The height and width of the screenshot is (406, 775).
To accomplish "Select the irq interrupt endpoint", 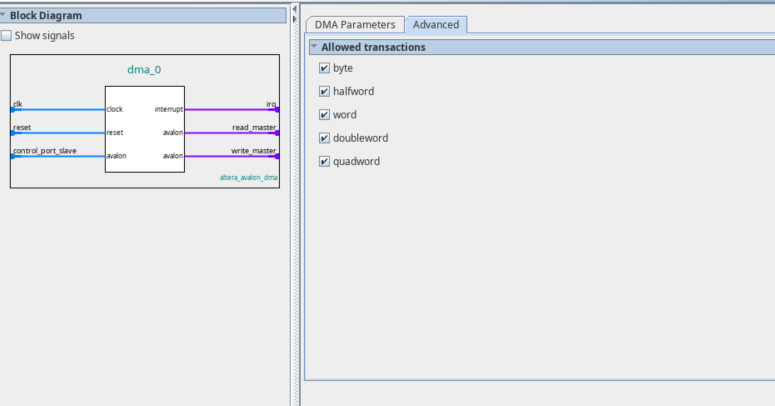I will click(277, 109).
